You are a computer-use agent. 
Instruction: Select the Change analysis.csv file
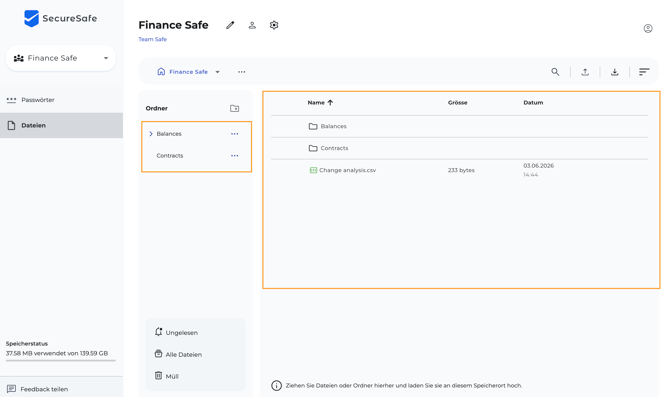pyautogui.click(x=459, y=170)
